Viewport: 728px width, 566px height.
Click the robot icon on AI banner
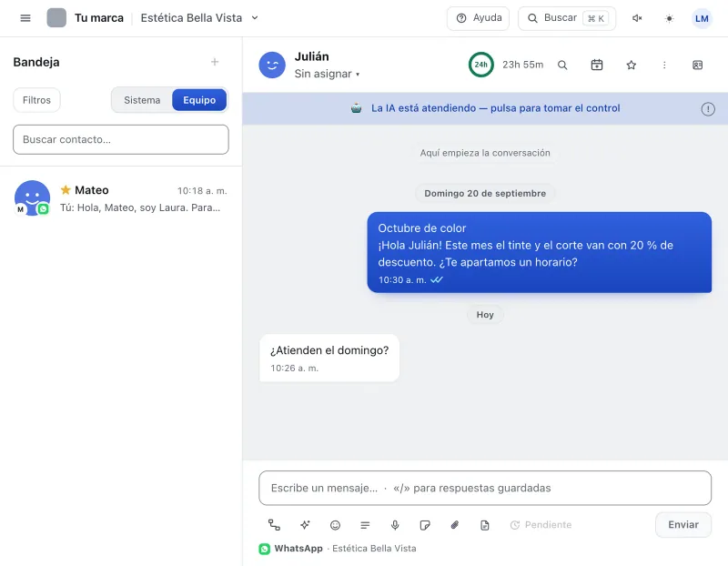click(x=356, y=108)
